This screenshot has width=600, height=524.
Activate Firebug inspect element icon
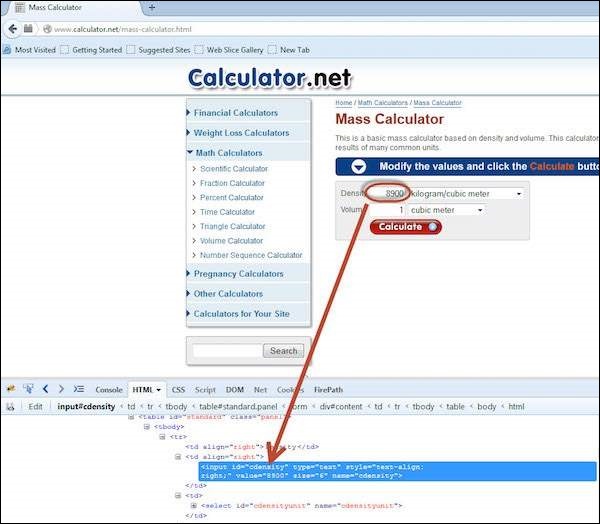[x=28, y=389]
